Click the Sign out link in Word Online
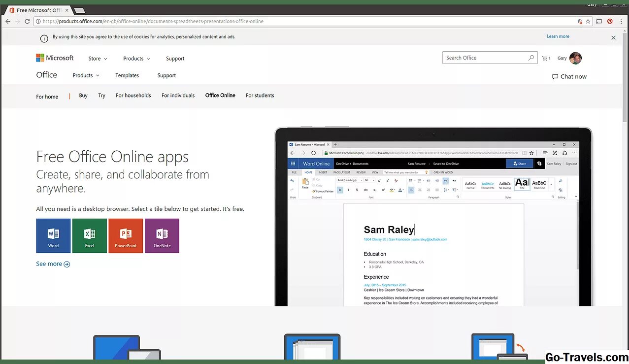The height and width of the screenshot is (364, 629). tap(571, 164)
